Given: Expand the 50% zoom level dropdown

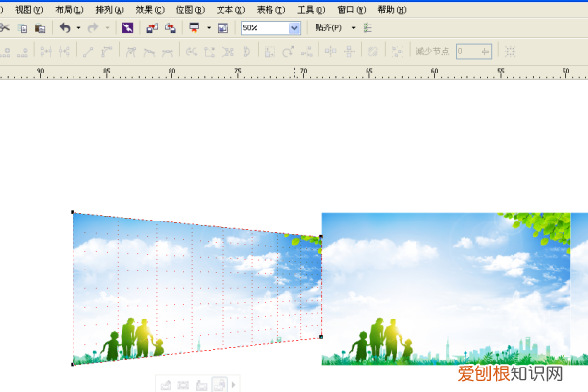Looking at the screenshot, I should click(x=294, y=28).
